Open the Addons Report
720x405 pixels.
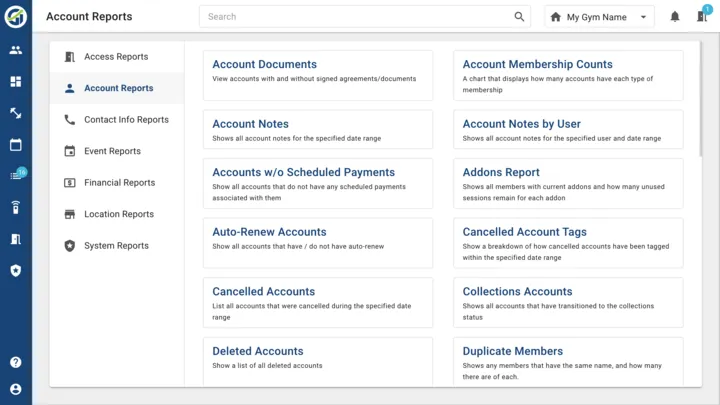click(x=568, y=183)
